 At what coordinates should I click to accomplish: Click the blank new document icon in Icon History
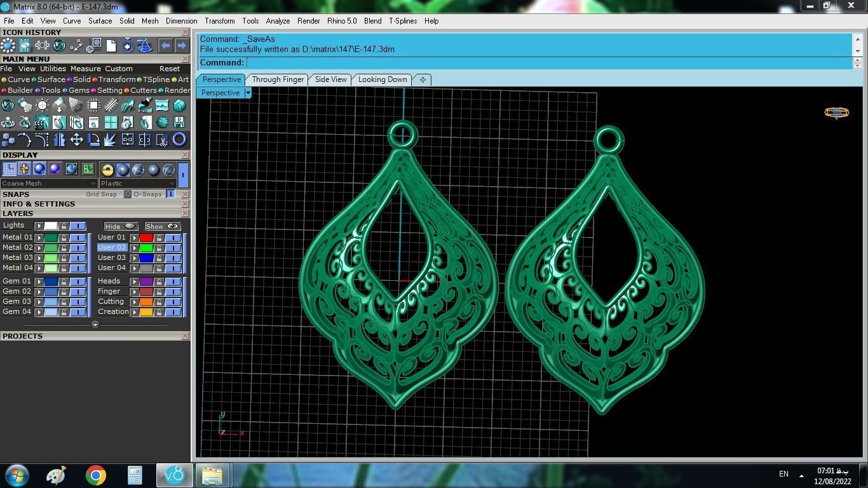(x=111, y=46)
